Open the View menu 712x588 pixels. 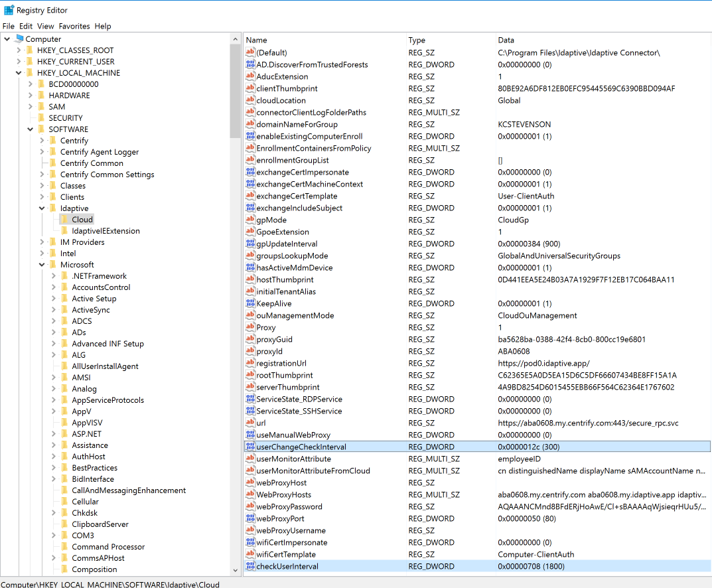[x=45, y=26]
